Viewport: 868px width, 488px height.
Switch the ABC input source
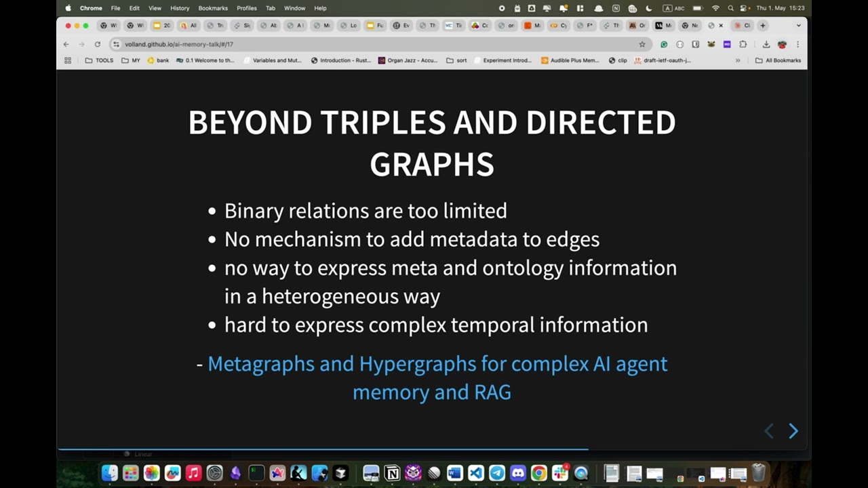coord(674,8)
